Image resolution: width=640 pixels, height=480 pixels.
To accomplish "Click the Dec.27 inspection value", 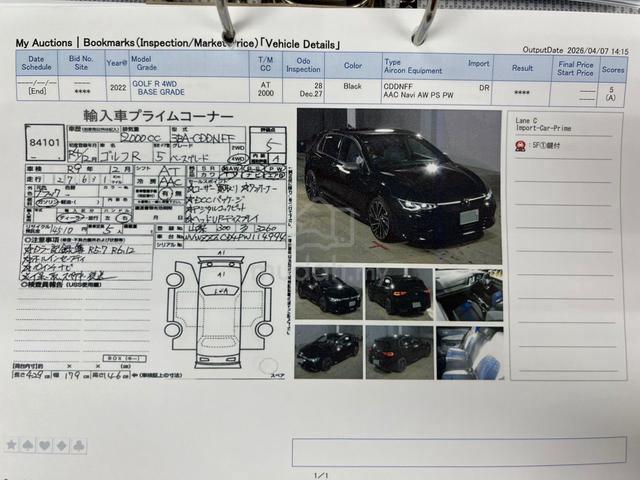I will coord(311,94).
